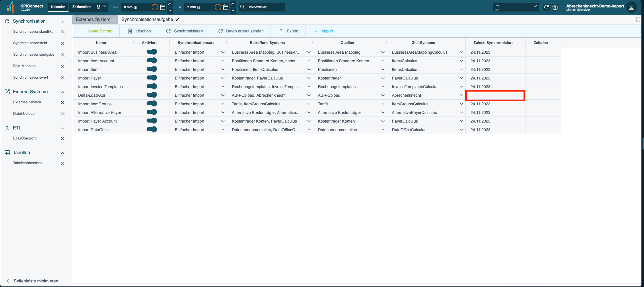Disable the Import Business Area toggle
This screenshot has height=287, width=644.
151,52
